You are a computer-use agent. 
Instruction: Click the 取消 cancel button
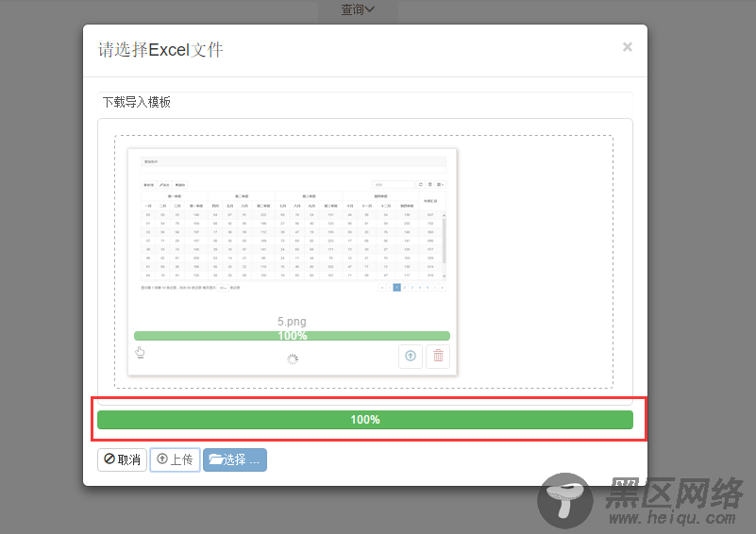click(122, 459)
